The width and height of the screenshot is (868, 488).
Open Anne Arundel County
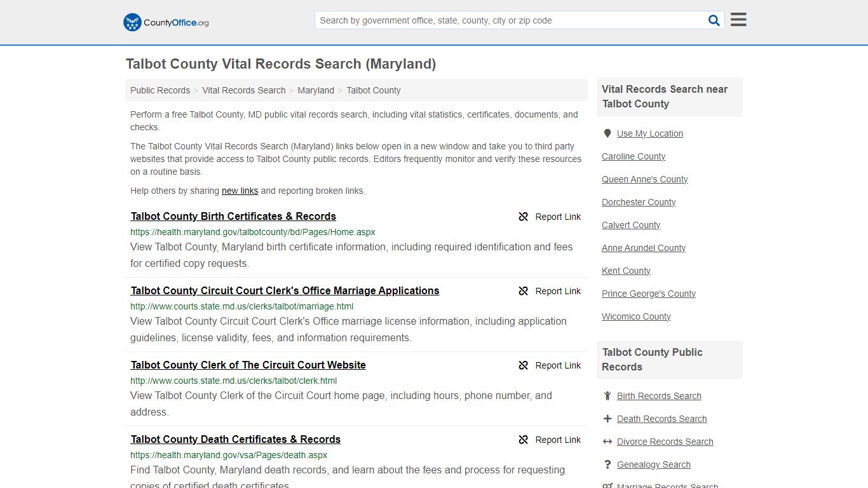(x=644, y=248)
